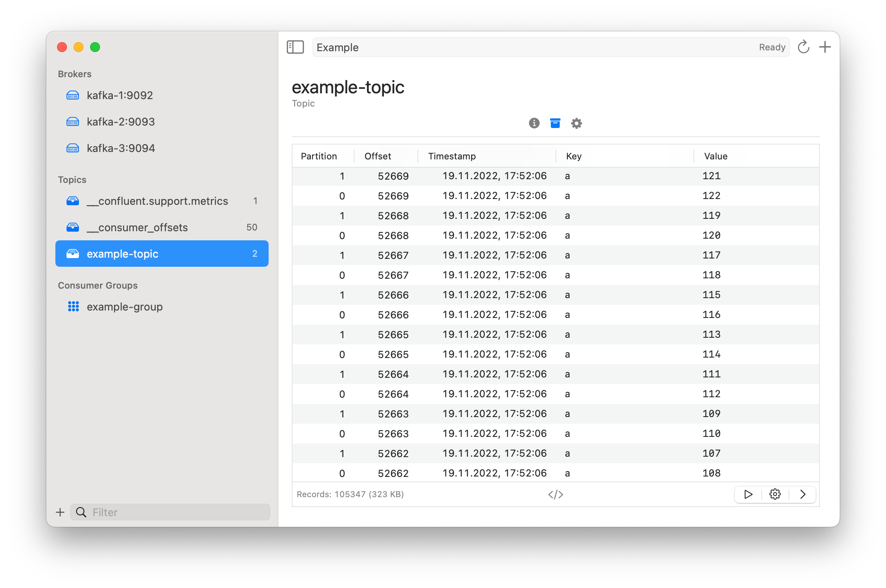Select the record row with value 120
The height and width of the screenshot is (588, 886).
point(555,235)
